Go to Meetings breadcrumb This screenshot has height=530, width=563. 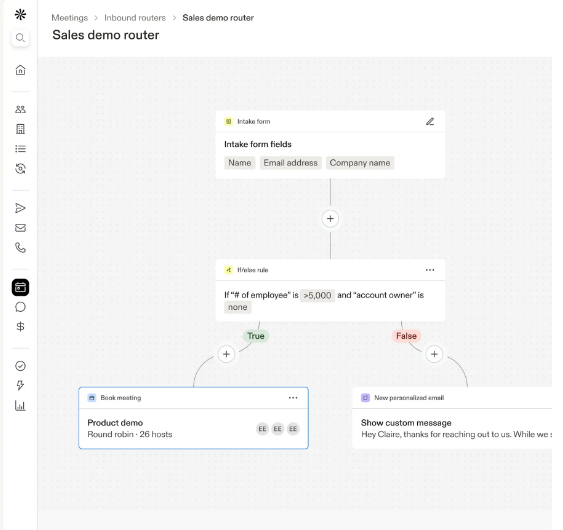tap(70, 18)
